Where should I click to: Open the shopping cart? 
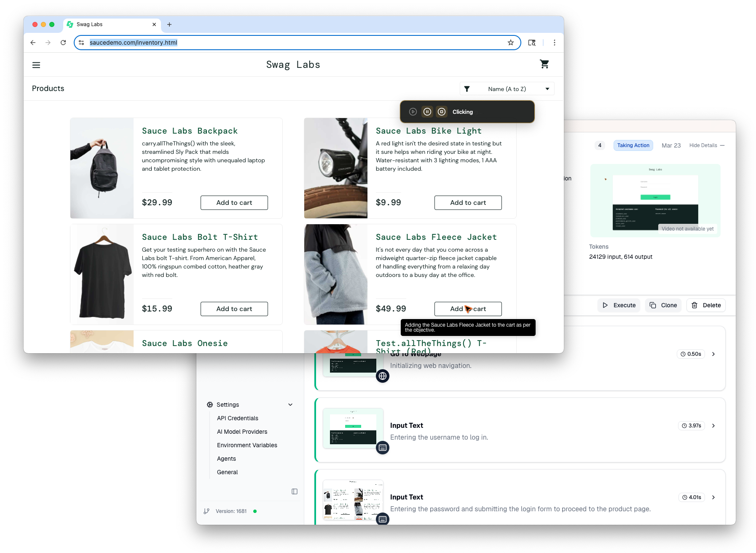pos(544,64)
